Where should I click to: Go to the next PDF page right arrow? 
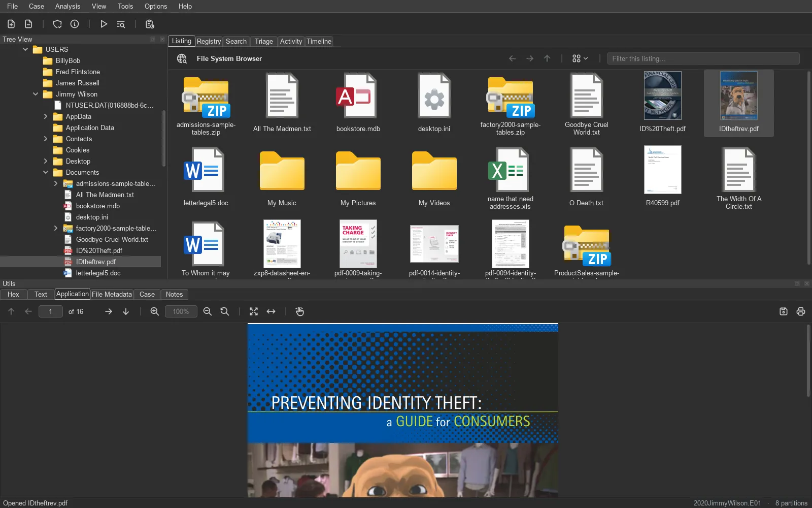(x=109, y=311)
